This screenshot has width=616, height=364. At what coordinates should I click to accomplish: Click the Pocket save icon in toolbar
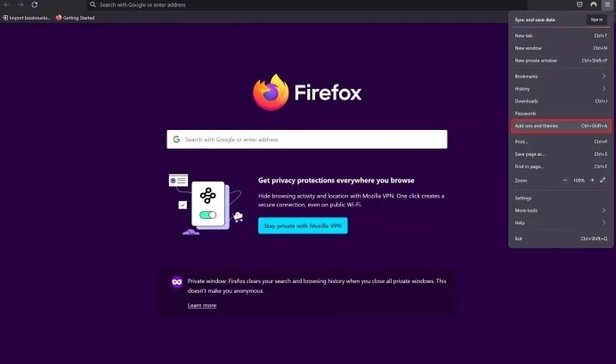pyautogui.click(x=580, y=4)
